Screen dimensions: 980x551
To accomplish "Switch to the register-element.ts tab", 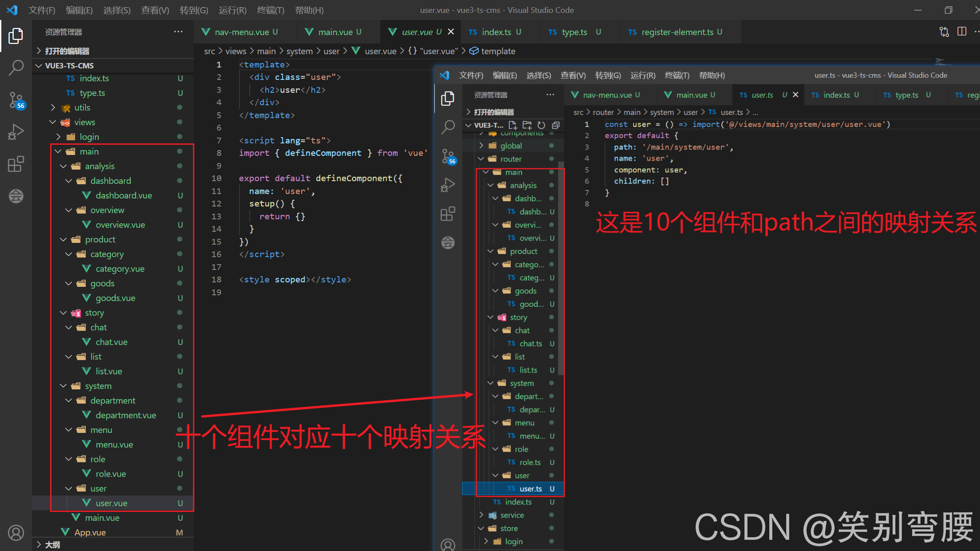I will [x=677, y=32].
